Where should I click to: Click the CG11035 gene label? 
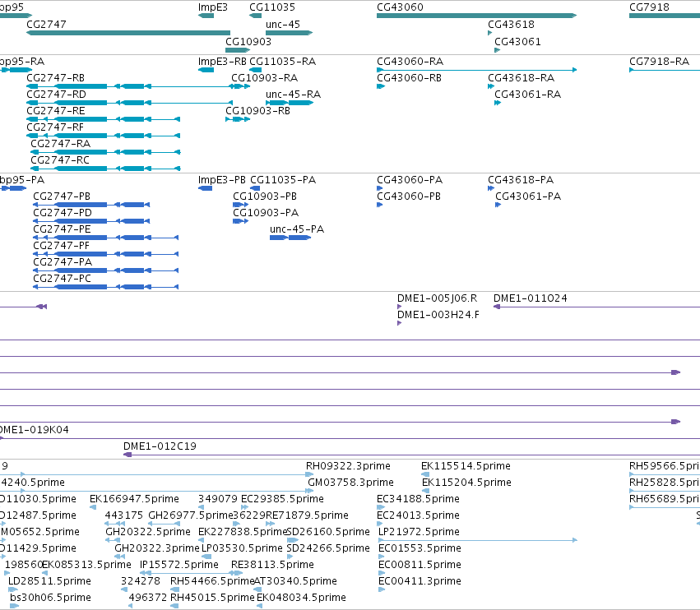[x=272, y=7]
